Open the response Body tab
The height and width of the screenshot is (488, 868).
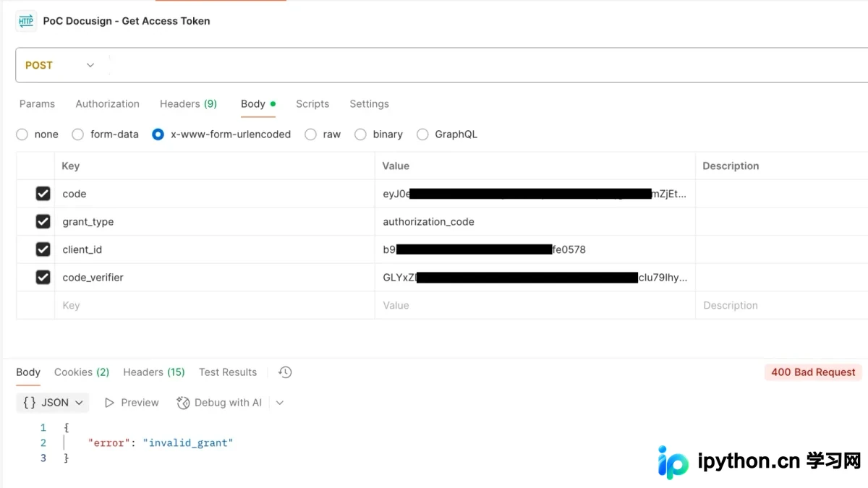coord(28,372)
